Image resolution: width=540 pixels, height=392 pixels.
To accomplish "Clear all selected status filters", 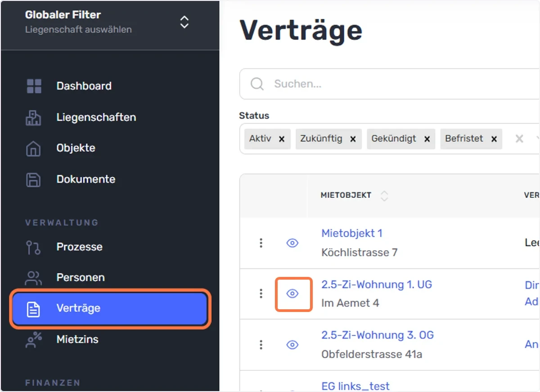I will (519, 139).
